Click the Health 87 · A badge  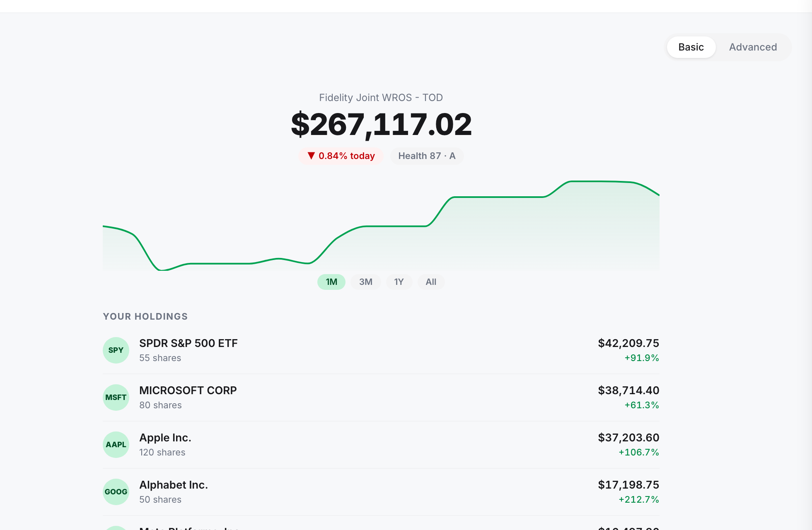427,156
